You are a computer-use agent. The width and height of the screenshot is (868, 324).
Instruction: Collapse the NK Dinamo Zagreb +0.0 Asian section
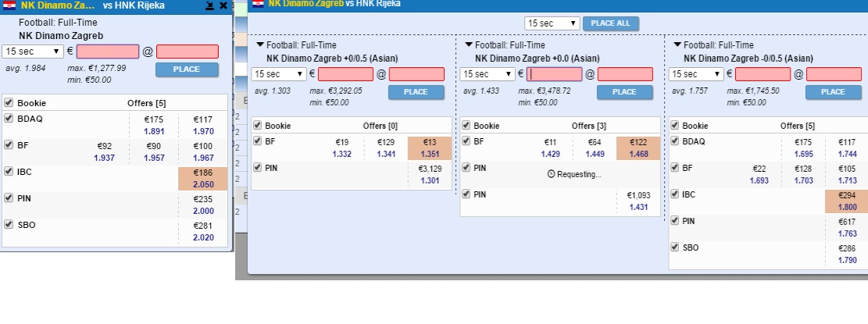pos(468,45)
